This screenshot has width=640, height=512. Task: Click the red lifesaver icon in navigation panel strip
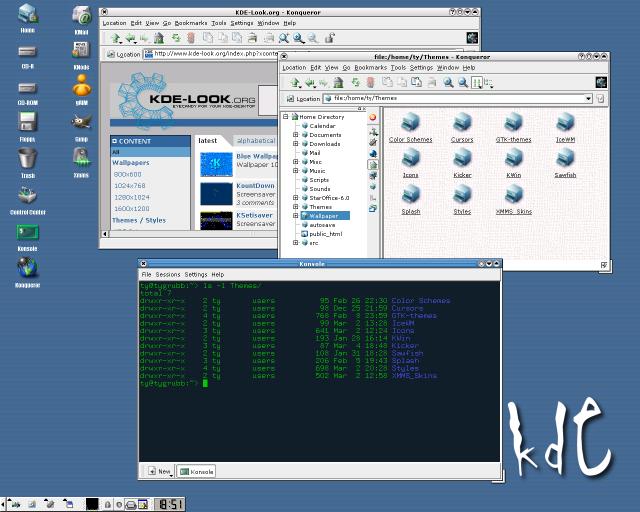(373, 118)
